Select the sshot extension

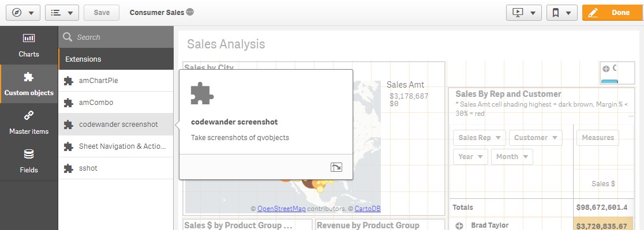point(116,168)
